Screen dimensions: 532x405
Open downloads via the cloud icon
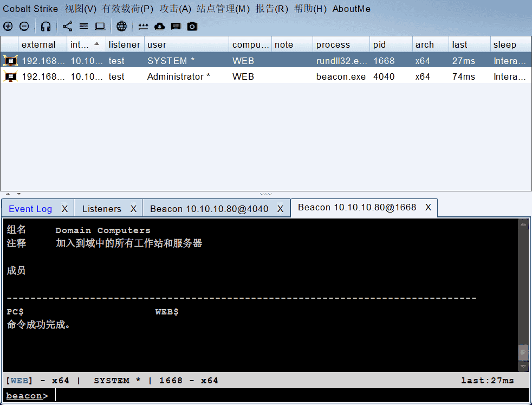[x=159, y=26]
